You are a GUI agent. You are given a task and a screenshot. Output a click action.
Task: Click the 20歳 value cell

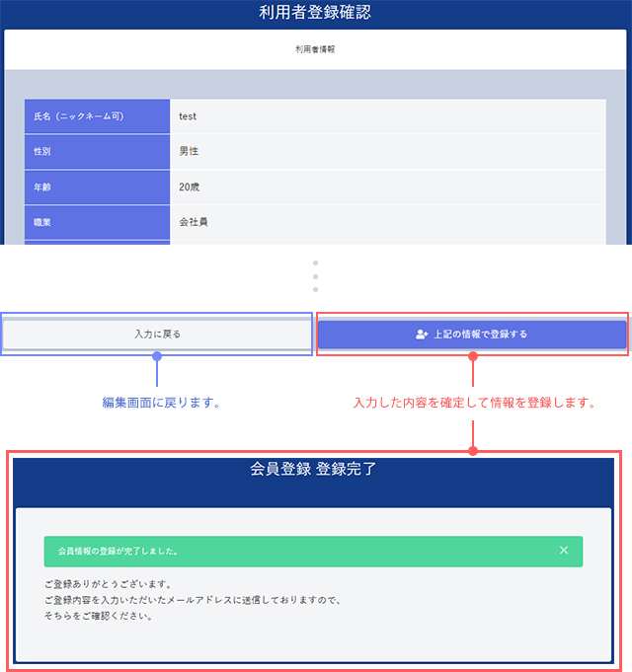point(388,187)
